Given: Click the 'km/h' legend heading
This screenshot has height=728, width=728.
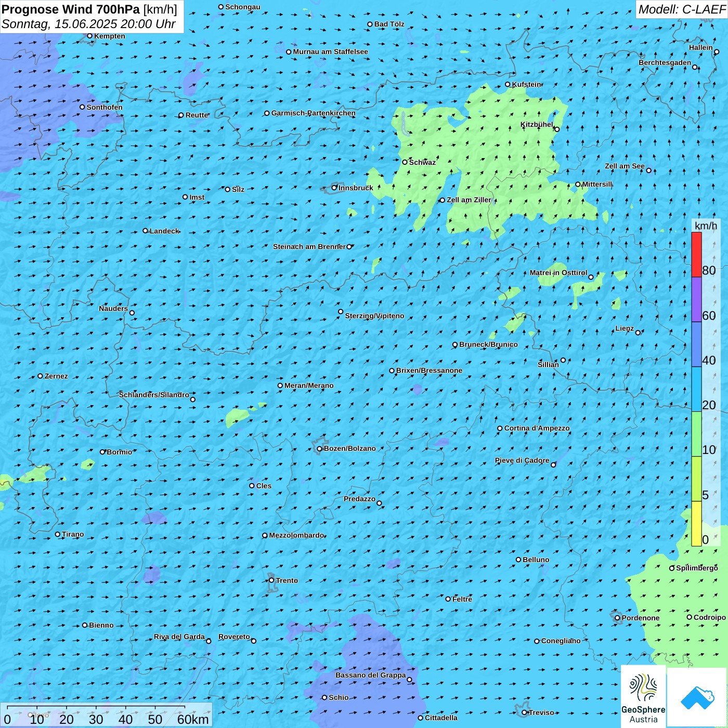Looking at the screenshot, I should tap(706, 226).
